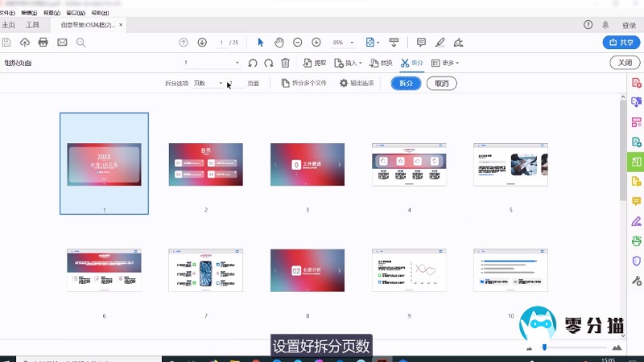Select the Hand pan tool

[279, 42]
